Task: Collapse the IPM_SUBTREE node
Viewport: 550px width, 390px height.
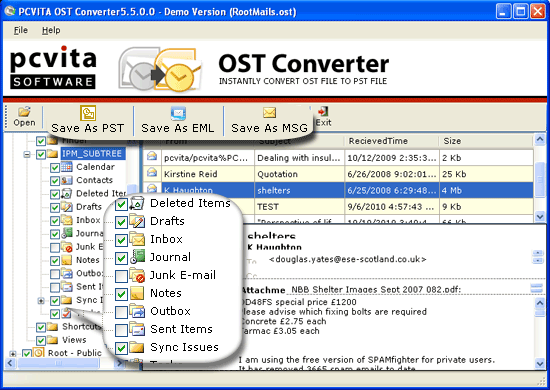Action: click(27, 154)
